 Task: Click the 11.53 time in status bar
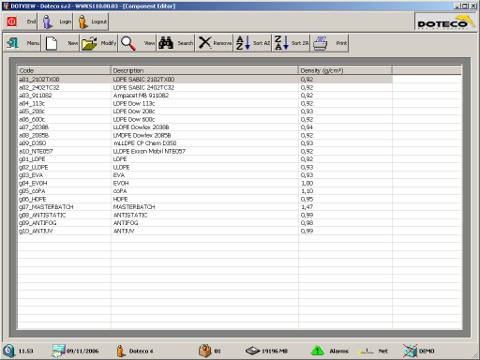[26, 351]
